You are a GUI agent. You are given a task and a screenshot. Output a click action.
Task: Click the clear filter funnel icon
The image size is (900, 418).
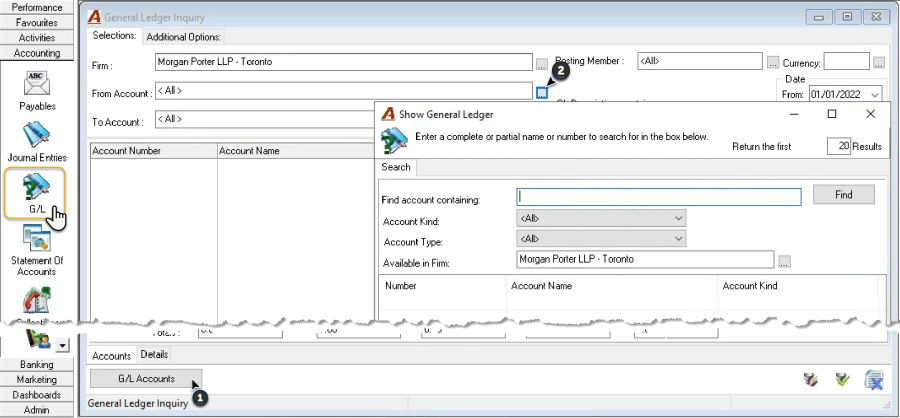tap(810, 380)
